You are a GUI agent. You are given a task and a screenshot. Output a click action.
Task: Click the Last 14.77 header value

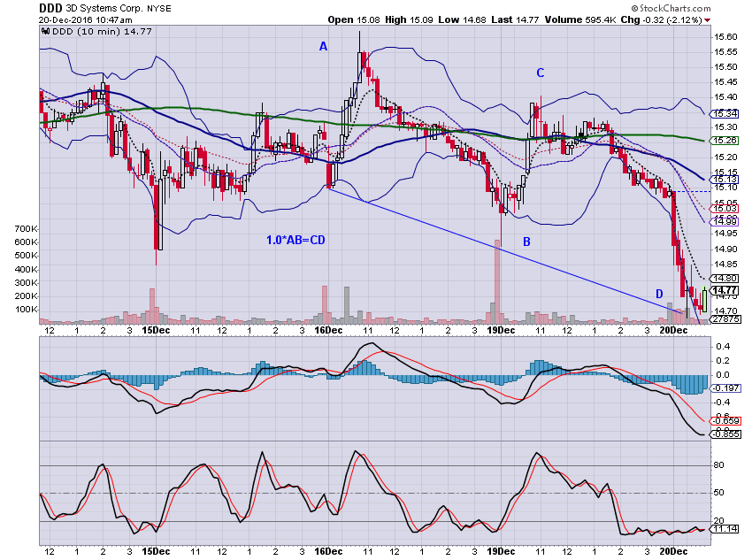click(x=515, y=20)
